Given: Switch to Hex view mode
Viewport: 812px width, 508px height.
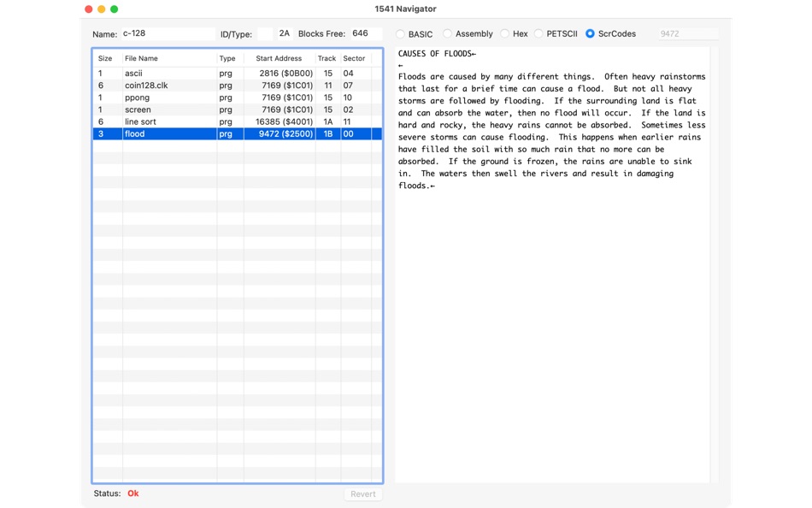Looking at the screenshot, I should [x=504, y=33].
